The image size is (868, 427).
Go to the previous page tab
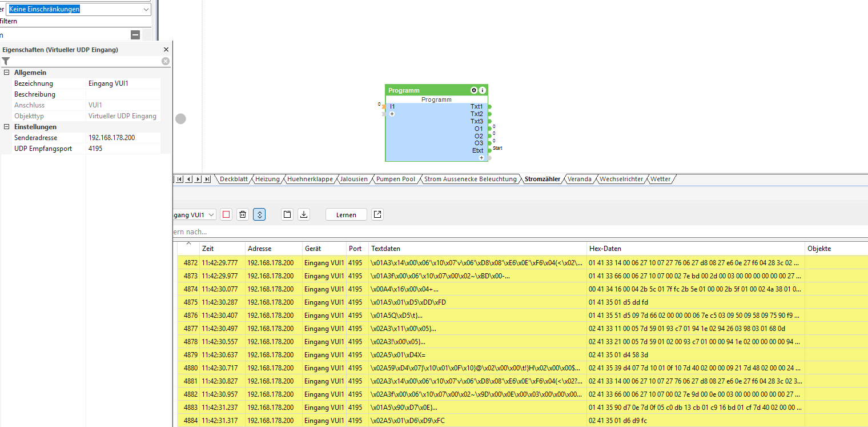(189, 179)
